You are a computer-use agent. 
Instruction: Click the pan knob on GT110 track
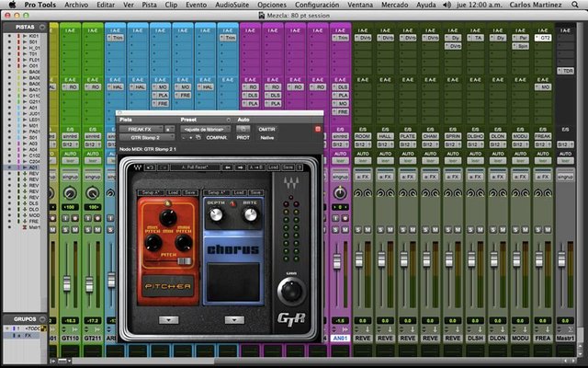(x=70, y=193)
